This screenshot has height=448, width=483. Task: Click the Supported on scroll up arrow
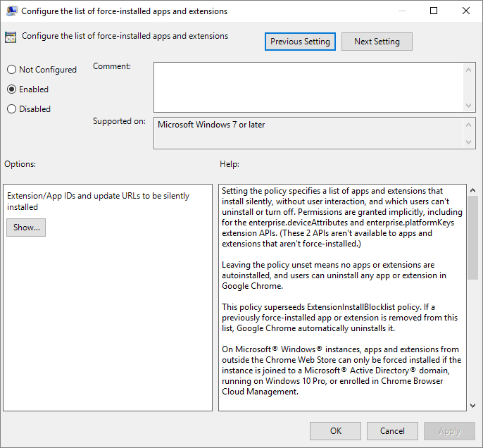pos(470,124)
